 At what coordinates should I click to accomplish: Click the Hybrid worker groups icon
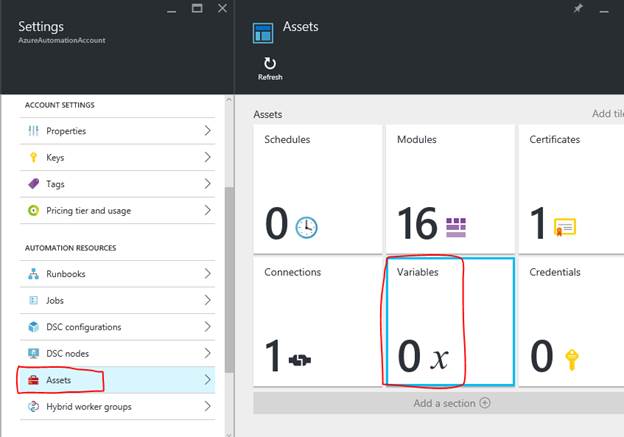pyautogui.click(x=33, y=406)
